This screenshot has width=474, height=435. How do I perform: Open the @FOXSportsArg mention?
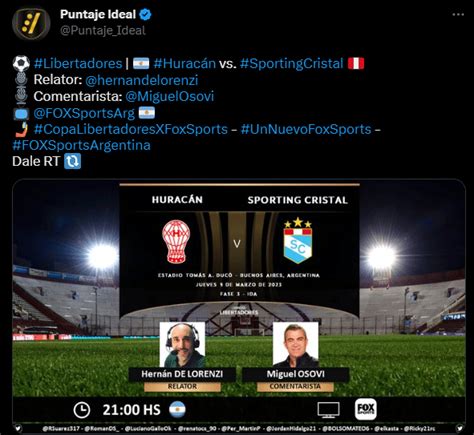[84, 113]
